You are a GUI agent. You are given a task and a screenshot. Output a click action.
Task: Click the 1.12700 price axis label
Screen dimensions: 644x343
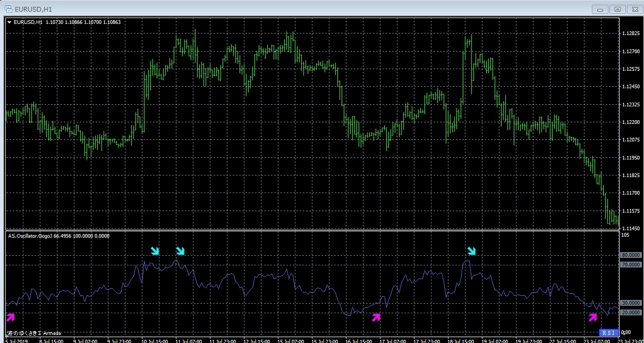coord(630,52)
